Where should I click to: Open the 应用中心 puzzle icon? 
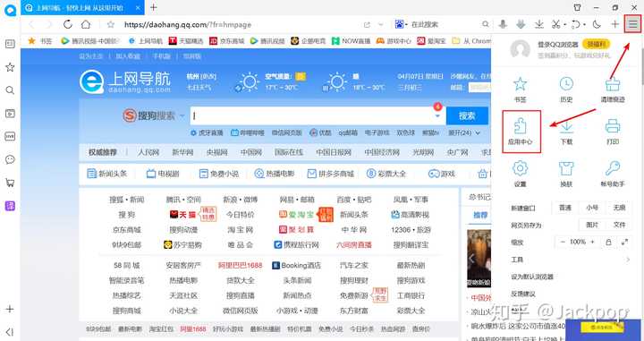[521, 126]
